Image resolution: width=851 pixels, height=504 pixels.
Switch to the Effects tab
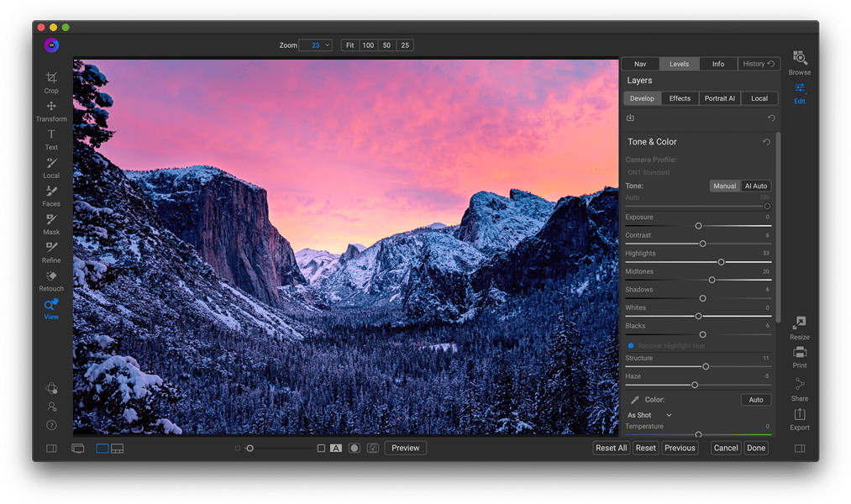point(680,98)
